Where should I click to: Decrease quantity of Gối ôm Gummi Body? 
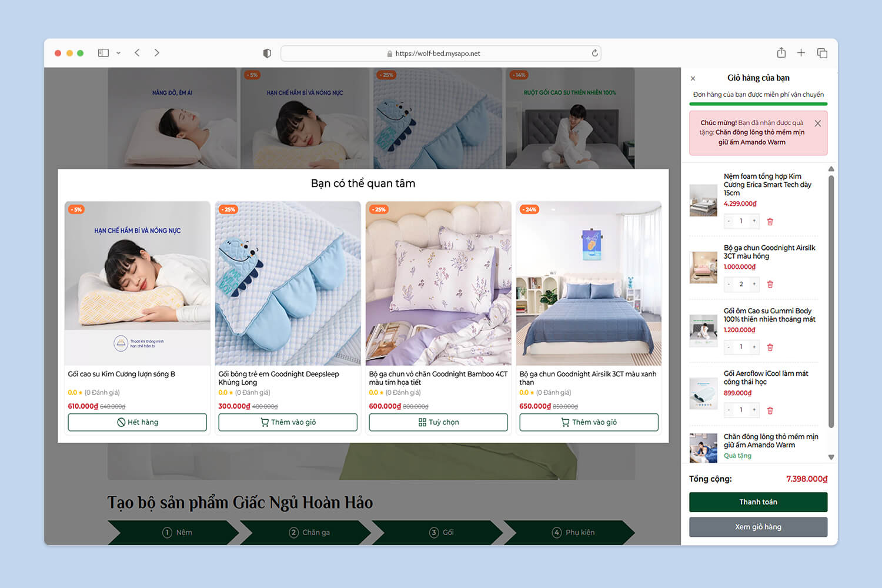click(x=729, y=347)
